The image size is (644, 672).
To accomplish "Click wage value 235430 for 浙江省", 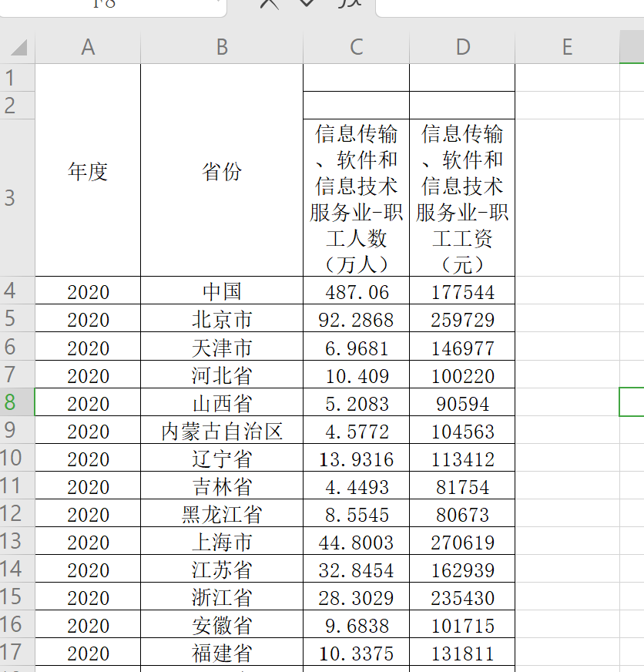I will [462, 596].
